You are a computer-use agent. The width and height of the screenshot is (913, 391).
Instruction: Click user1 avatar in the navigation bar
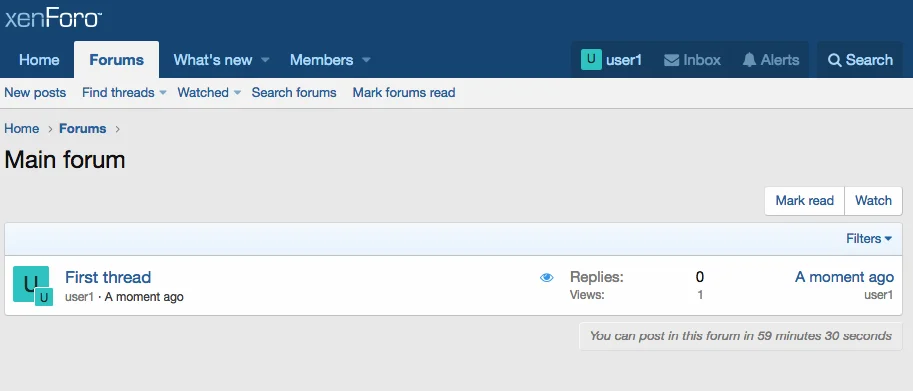coord(591,59)
